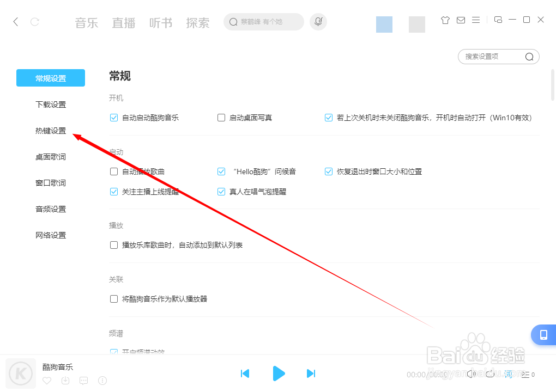The image size is (556, 392).
Task: Open the more options circle icon
Action: tap(102, 381)
